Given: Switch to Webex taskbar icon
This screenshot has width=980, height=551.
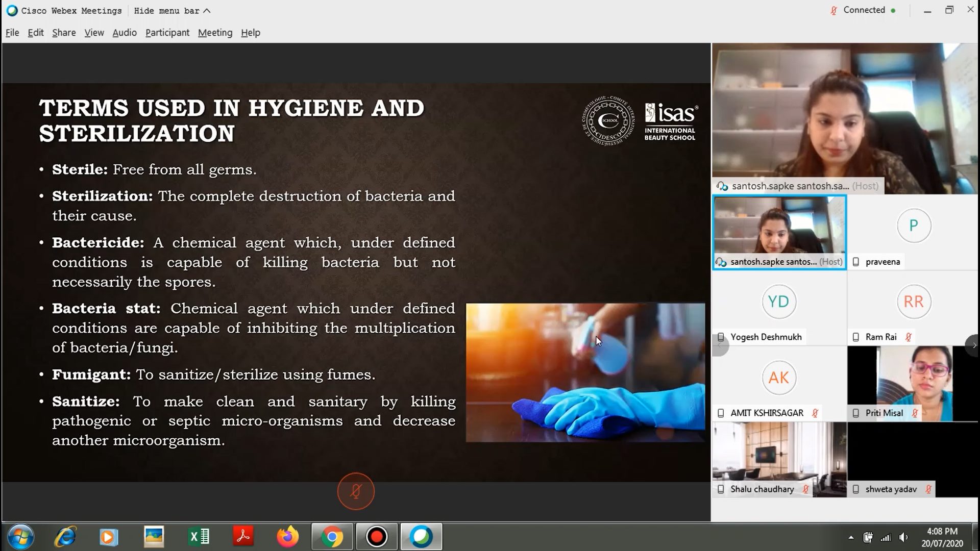Looking at the screenshot, I should [x=421, y=537].
